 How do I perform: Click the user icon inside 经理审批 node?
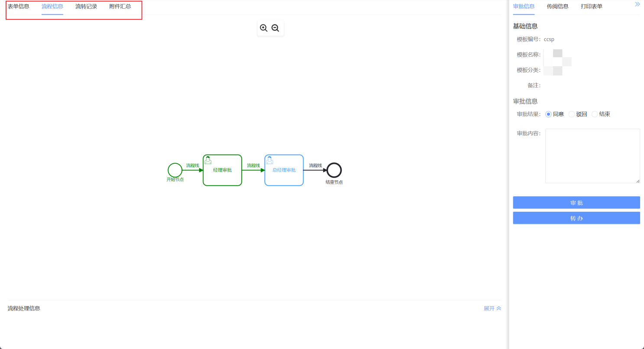point(208,159)
